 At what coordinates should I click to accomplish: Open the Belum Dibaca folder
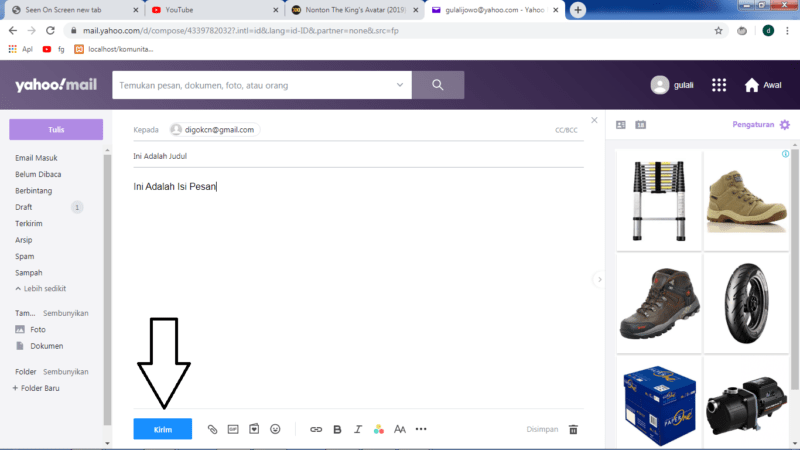point(38,174)
